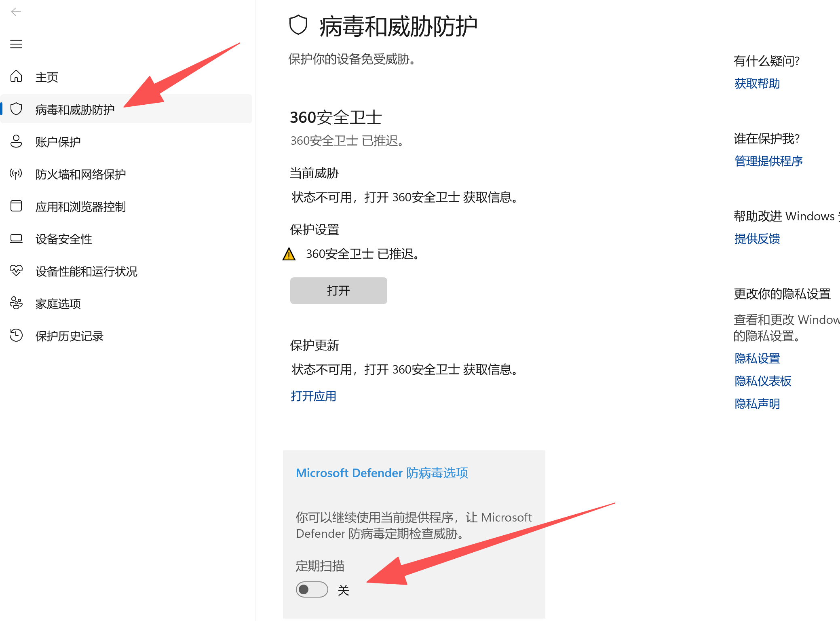Click the heart-pulse icon for device health

16,270
